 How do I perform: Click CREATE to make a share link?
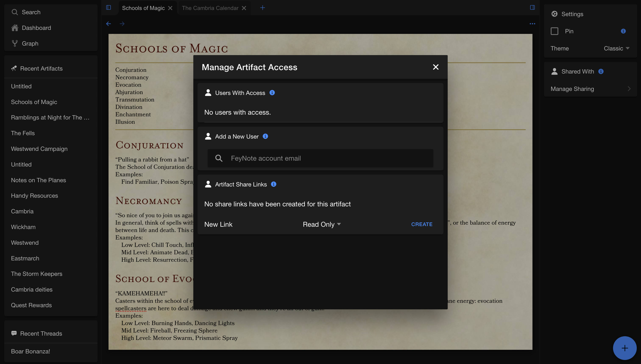coord(422,224)
